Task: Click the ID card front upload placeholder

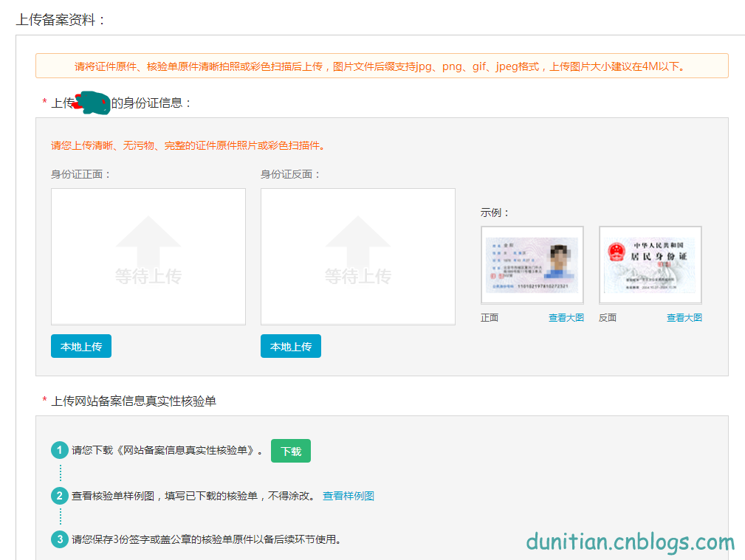Action: (x=148, y=257)
